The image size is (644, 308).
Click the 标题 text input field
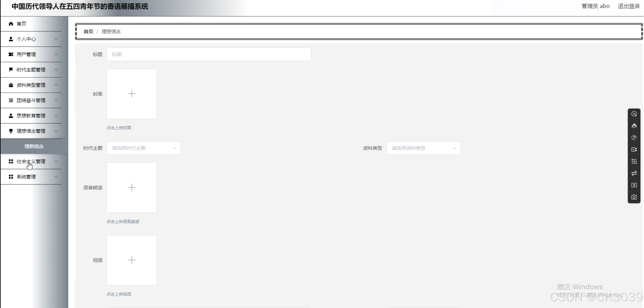[209, 54]
